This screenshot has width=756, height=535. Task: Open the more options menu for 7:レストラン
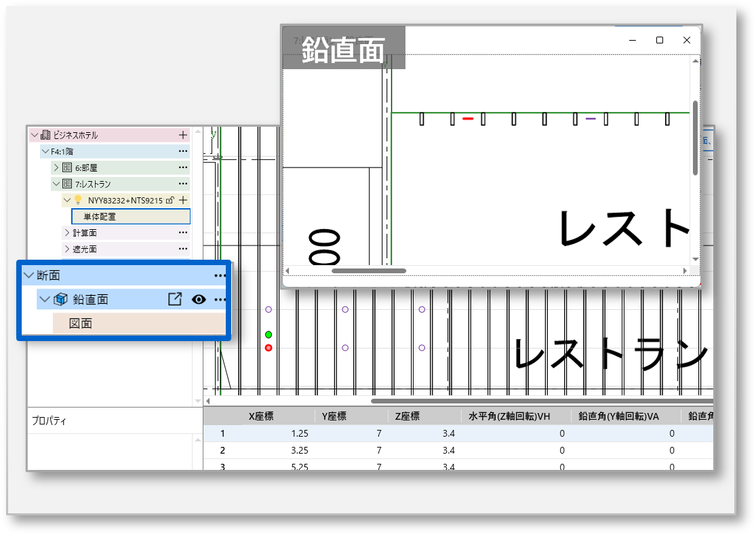pos(182,184)
